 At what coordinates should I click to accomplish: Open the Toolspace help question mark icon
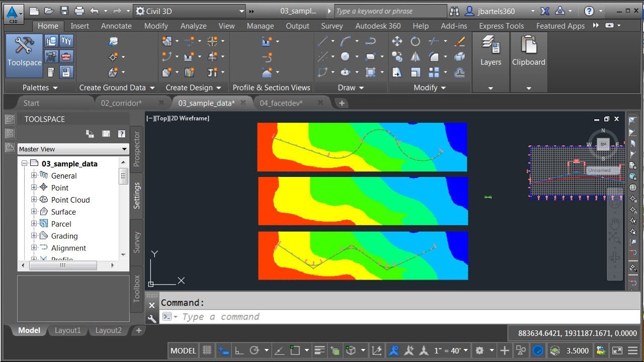[x=121, y=134]
